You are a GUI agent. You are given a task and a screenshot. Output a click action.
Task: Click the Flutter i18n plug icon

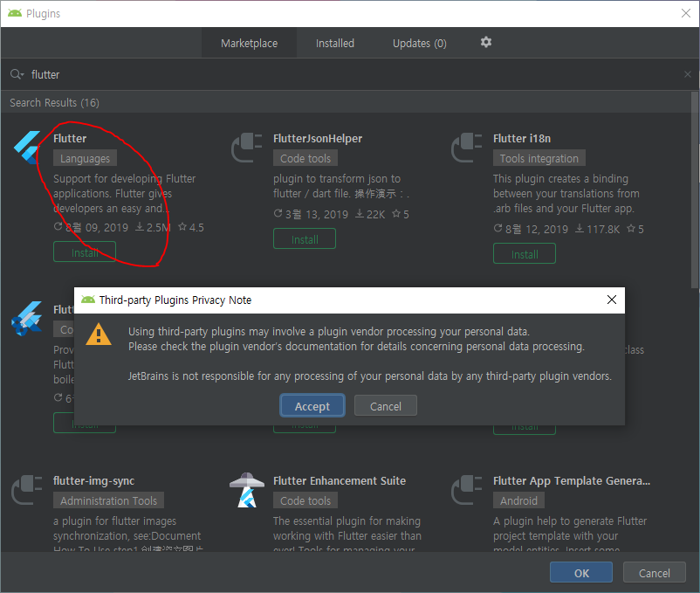pos(466,148)
